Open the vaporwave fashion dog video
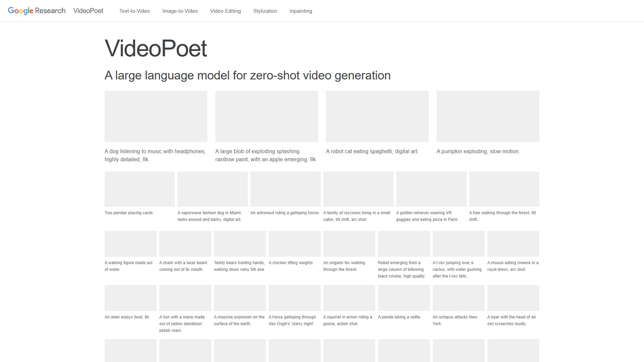Viewport: 644px width, 362px height. (213, 189)
